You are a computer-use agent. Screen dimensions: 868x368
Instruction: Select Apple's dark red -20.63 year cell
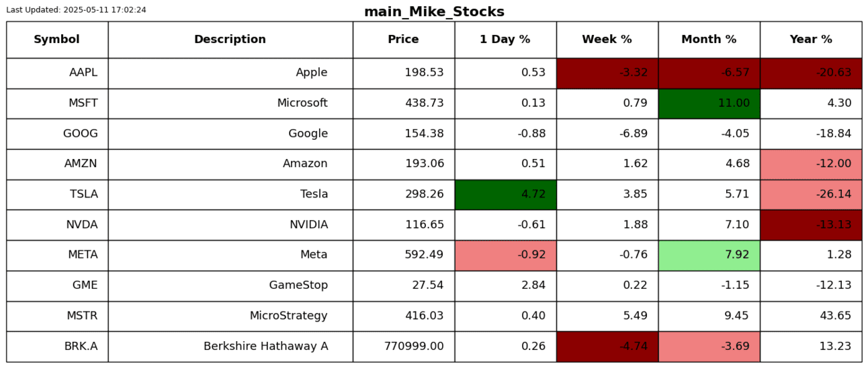pos(811,73)
